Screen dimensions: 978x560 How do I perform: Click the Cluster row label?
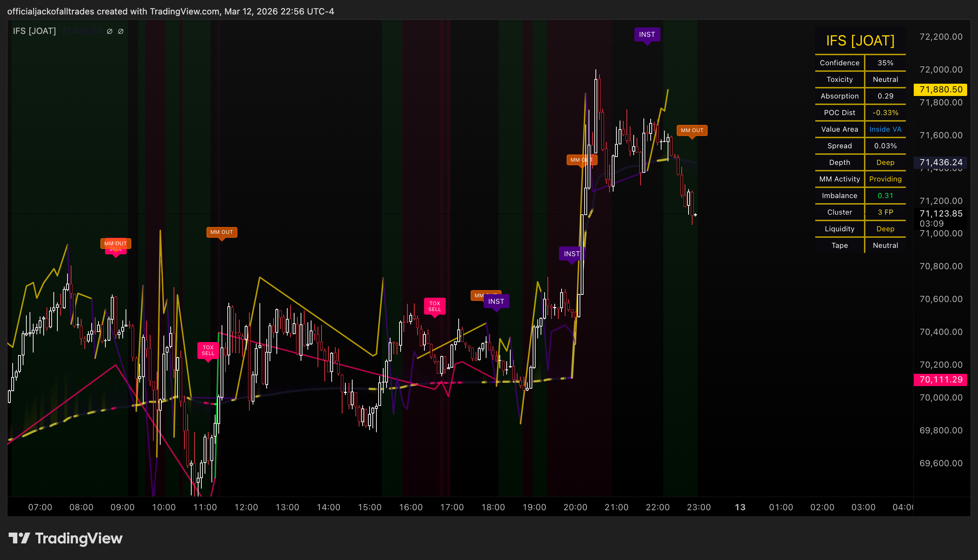(839, 212)
